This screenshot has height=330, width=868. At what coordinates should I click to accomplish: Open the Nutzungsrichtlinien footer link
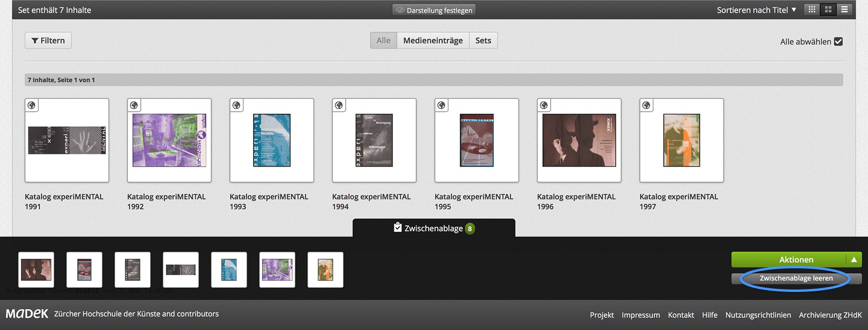(x=758, y=315)
